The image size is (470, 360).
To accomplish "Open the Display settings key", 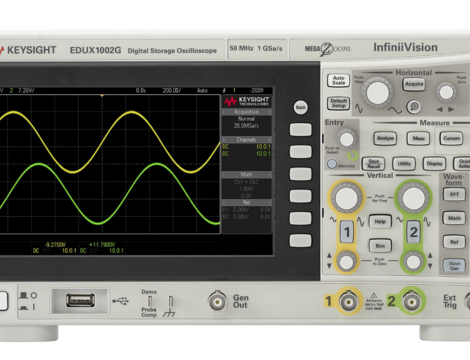I will click(x=434, y=164).
